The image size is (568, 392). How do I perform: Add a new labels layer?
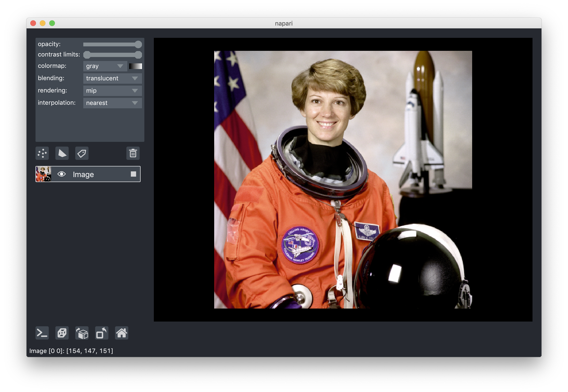coord(82,153)
